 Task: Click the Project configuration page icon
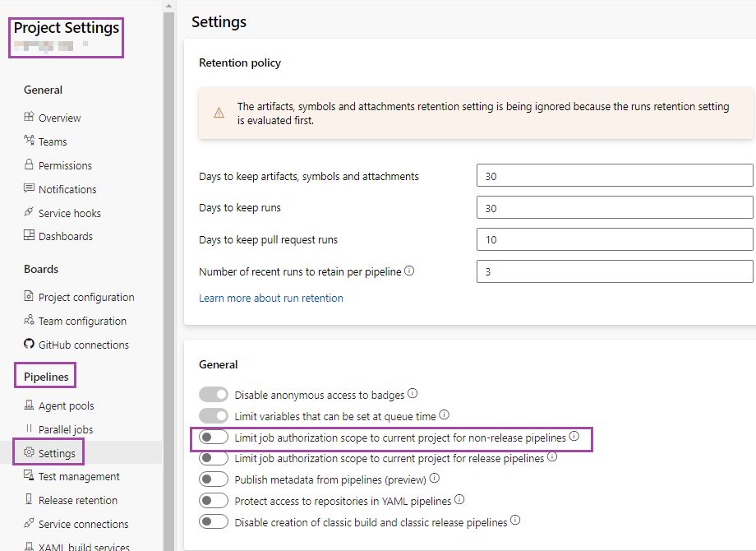tap(29, 296)
